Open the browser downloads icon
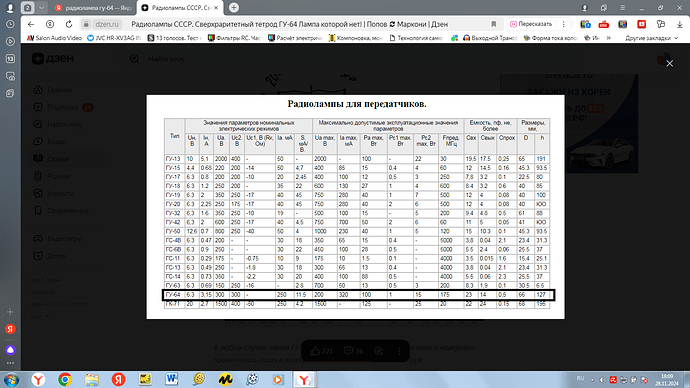 click(679, 24)
